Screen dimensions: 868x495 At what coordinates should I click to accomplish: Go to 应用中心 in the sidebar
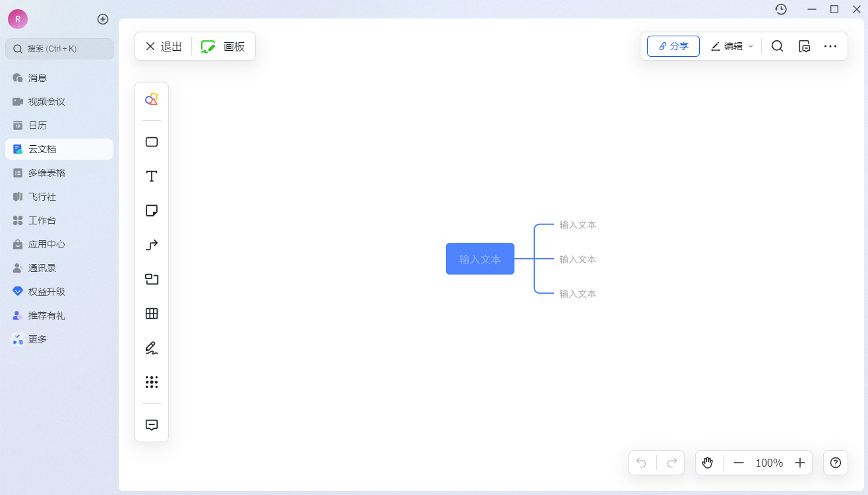59,244
